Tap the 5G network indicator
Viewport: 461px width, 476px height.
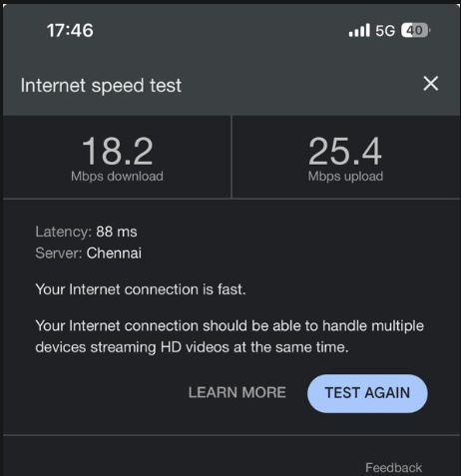[385, 31]
